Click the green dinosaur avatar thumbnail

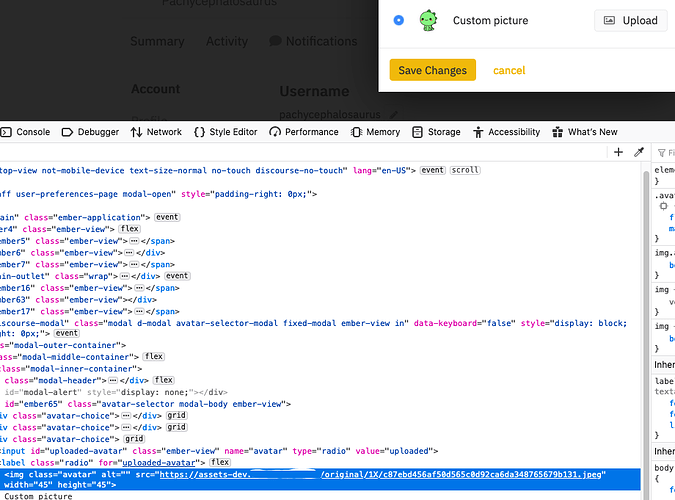point(428,21)
